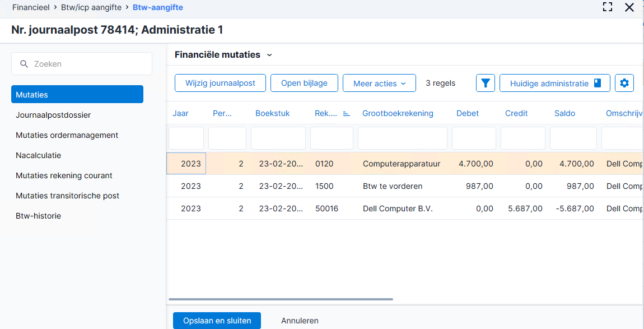
Task: Open Btw-historie in sidebar
Action: pos(39,216)
